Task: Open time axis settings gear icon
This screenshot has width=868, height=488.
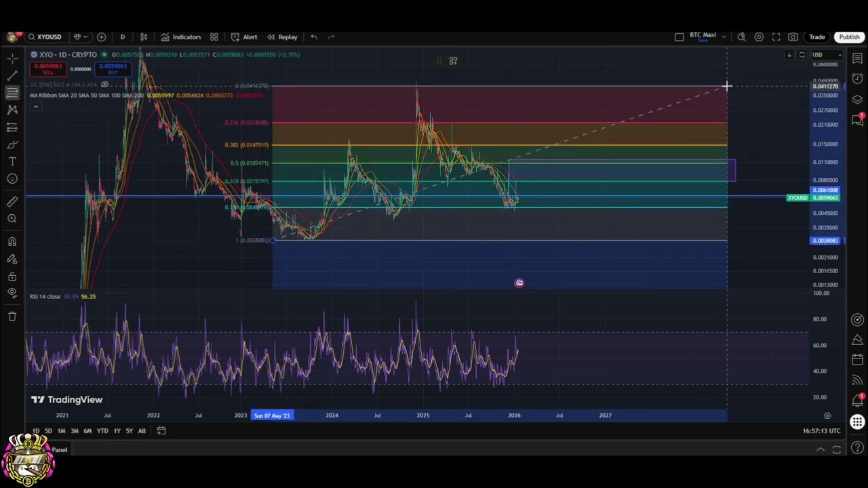Action: pos(827,415)
